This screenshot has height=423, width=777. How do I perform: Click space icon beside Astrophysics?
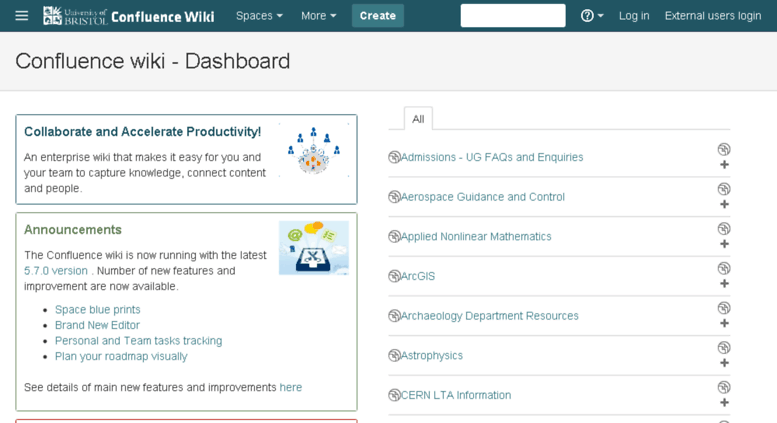click(x=394, y=355)
